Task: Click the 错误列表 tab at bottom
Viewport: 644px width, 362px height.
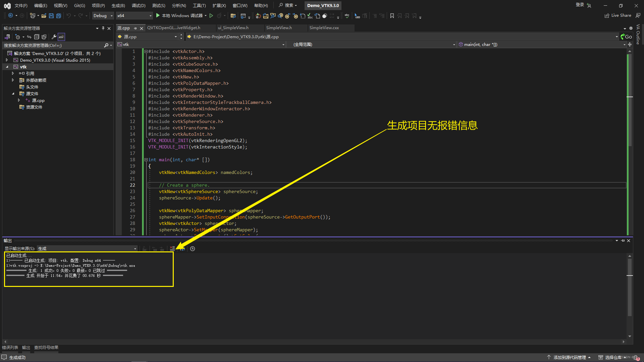Action: tap(10, 348)
